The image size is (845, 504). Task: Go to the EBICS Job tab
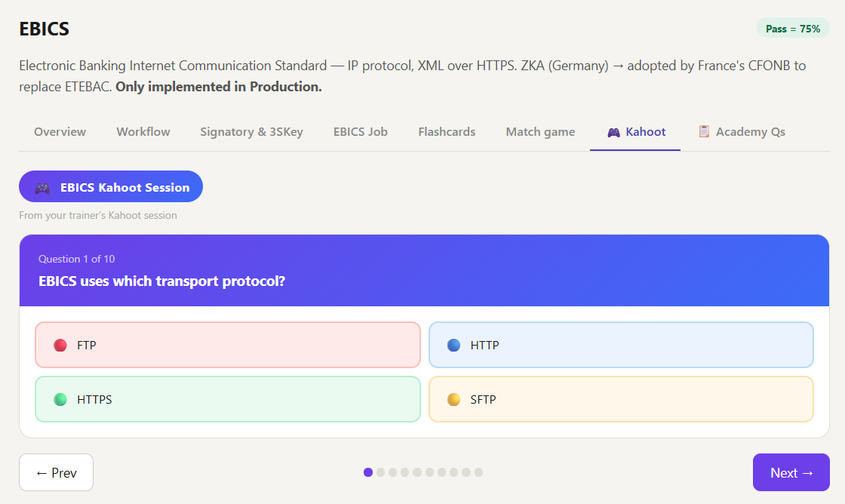(361, 132)
